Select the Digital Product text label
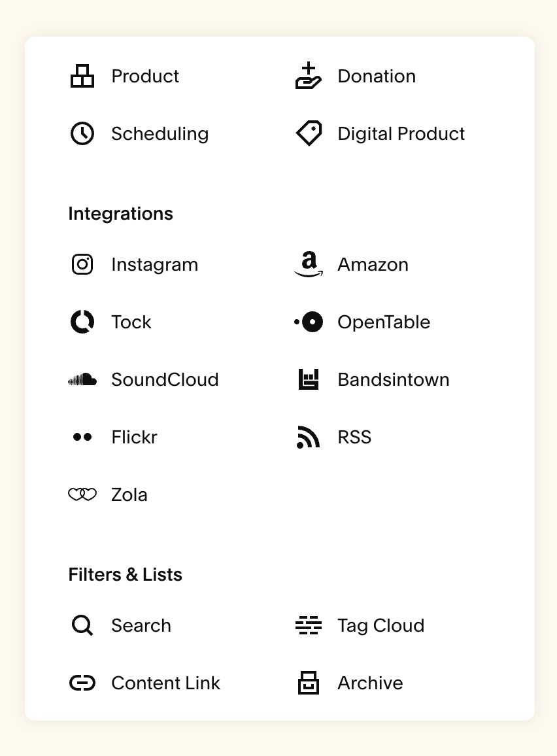 click(x=401, y=133)
